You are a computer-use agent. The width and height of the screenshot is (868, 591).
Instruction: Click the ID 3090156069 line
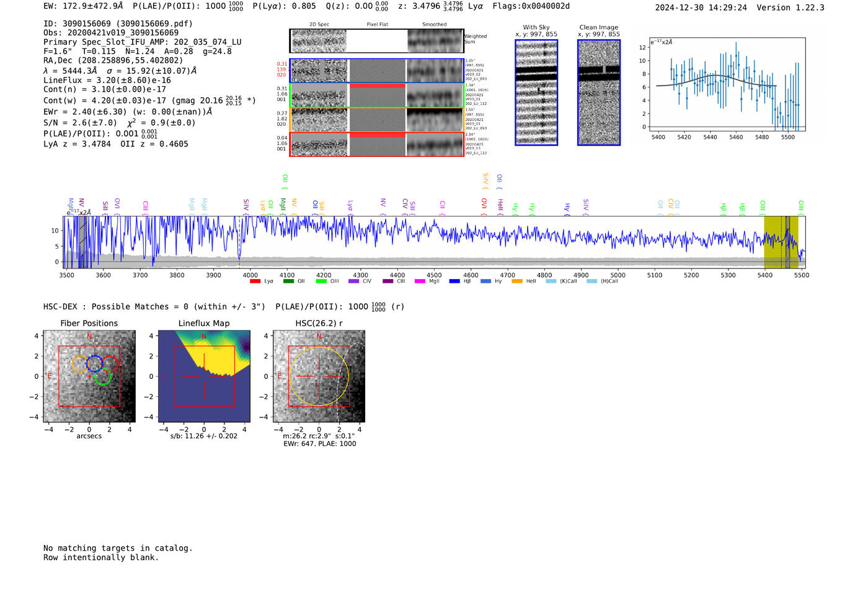pos(118,24)
